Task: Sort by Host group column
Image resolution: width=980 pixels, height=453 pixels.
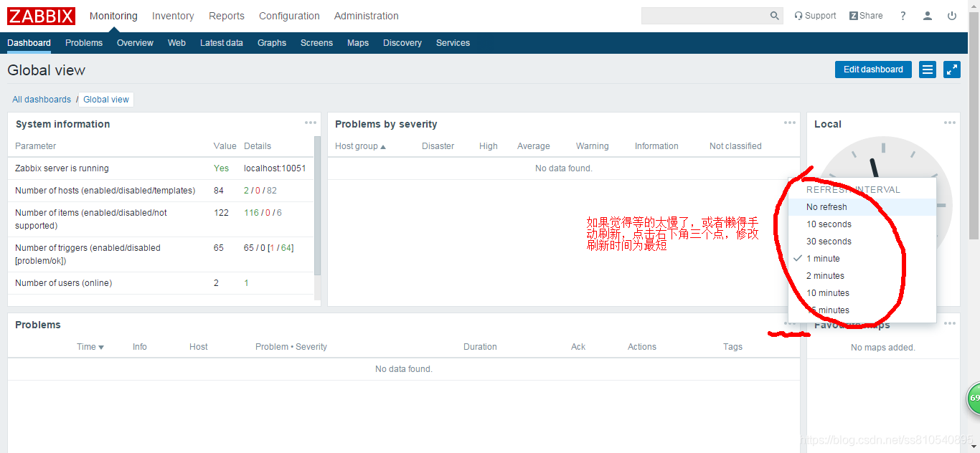Action: point(360,146)
